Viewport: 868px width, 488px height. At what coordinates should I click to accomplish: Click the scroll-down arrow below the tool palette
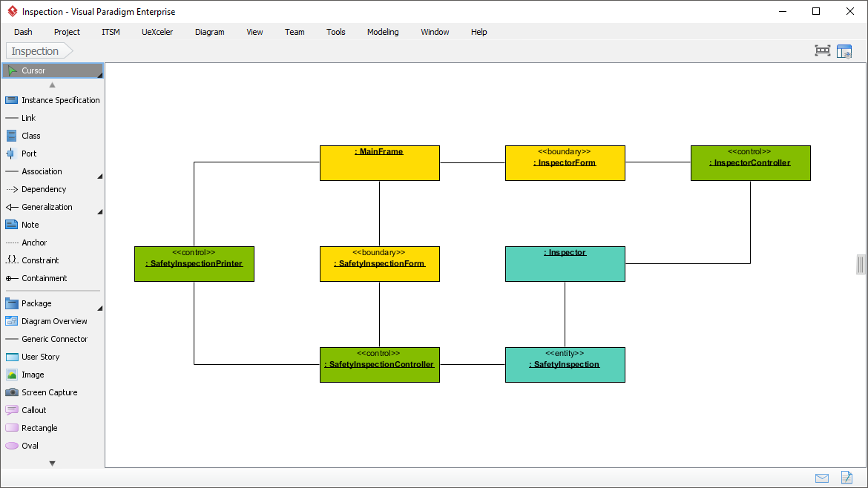(x=52, y=463)
